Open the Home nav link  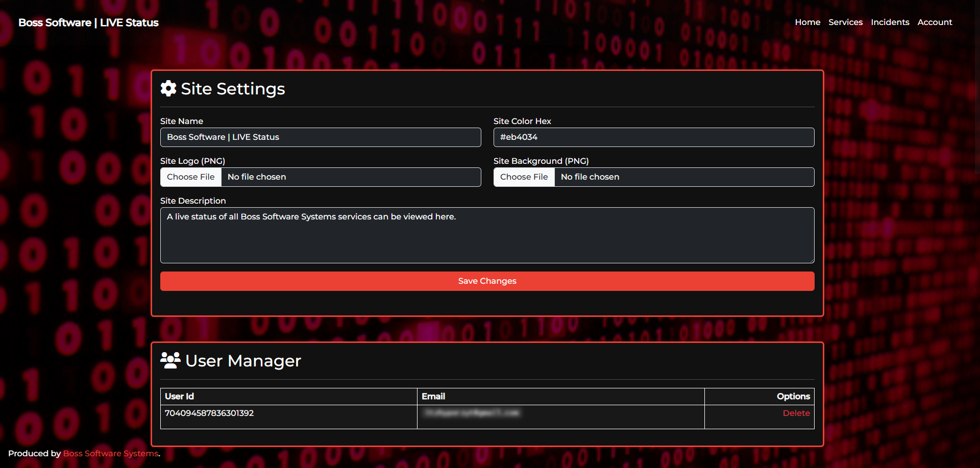807,22
